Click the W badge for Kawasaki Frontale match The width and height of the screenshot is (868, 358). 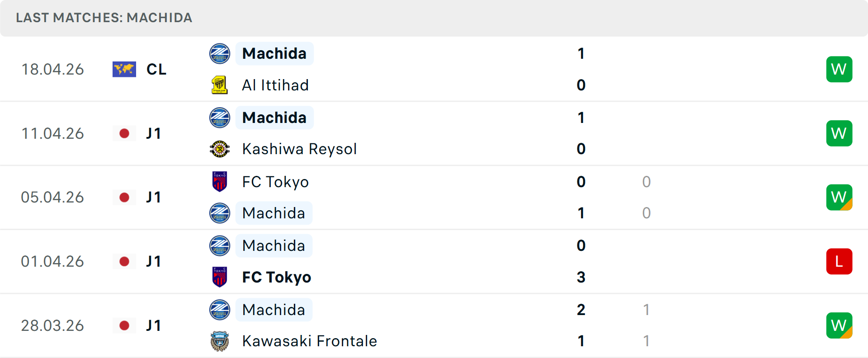coord(839,325)
